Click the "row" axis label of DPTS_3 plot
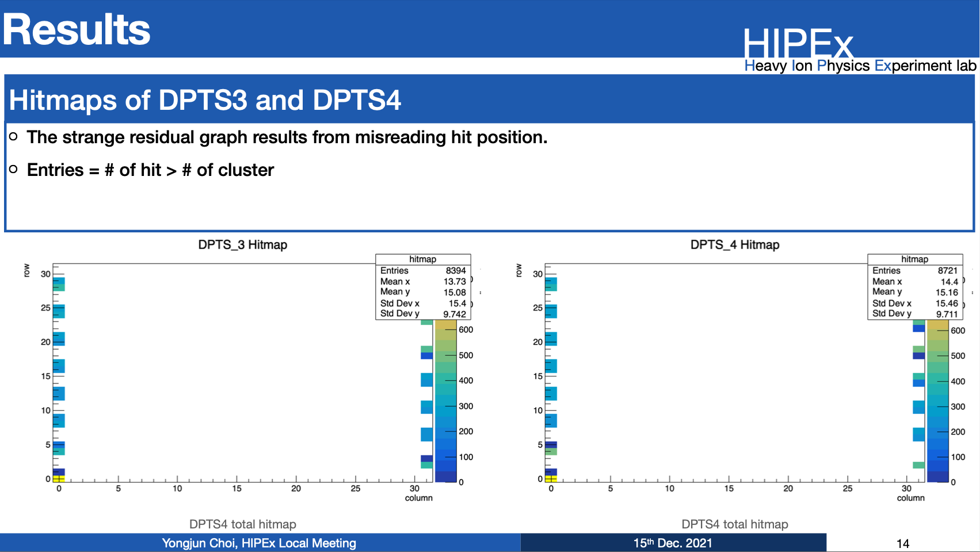 [26, 270]
